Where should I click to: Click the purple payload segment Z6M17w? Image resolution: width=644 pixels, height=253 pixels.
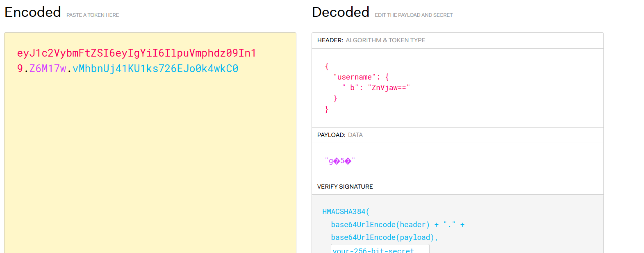pyautogui.click(x=48, y=68)
